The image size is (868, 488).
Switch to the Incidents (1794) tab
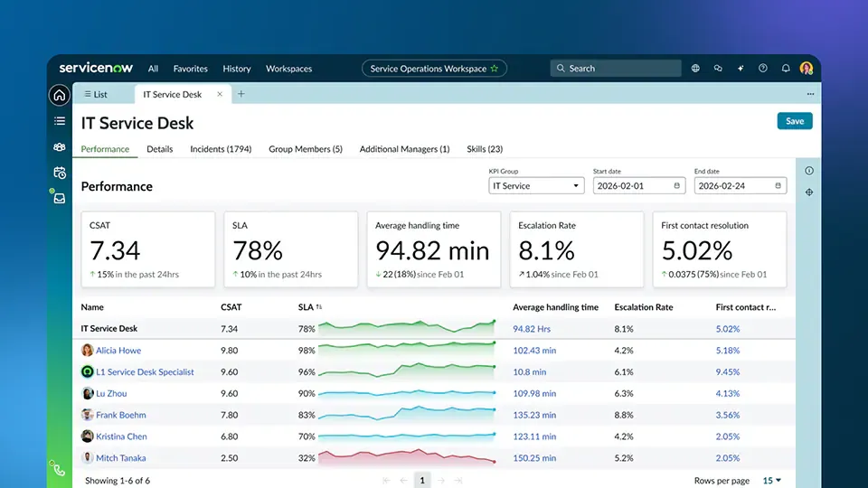221,149
